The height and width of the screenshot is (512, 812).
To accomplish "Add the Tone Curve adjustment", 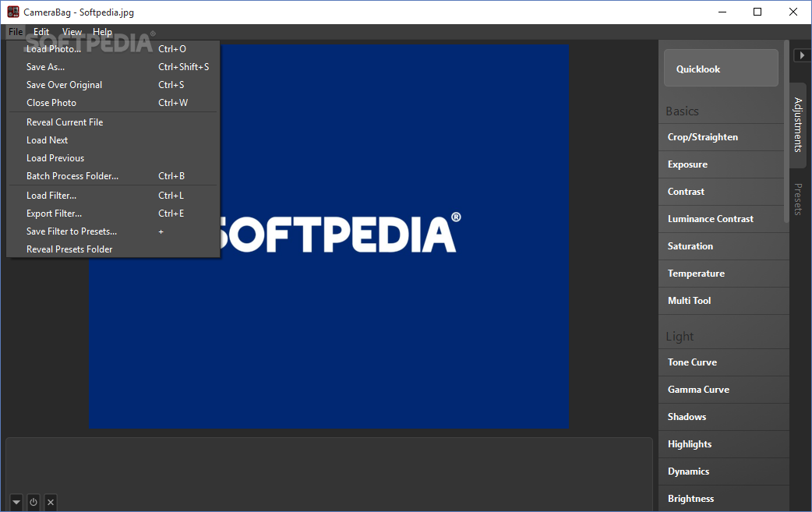I will tap(723, 362).
